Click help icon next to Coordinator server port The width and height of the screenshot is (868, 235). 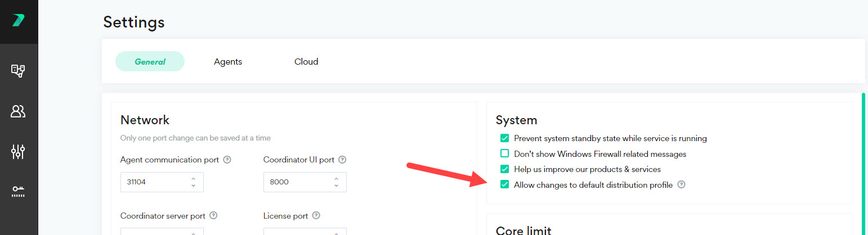tap(213, 215)
